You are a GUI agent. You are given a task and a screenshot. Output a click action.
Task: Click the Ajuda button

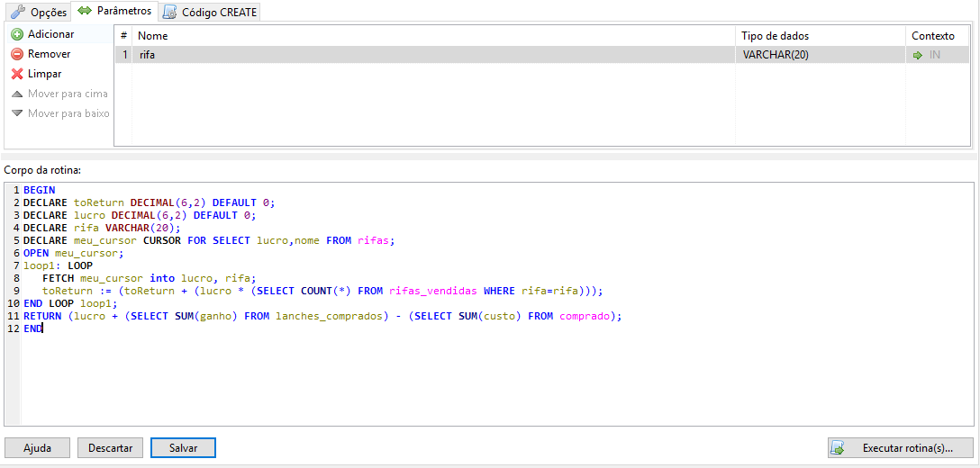37,448
